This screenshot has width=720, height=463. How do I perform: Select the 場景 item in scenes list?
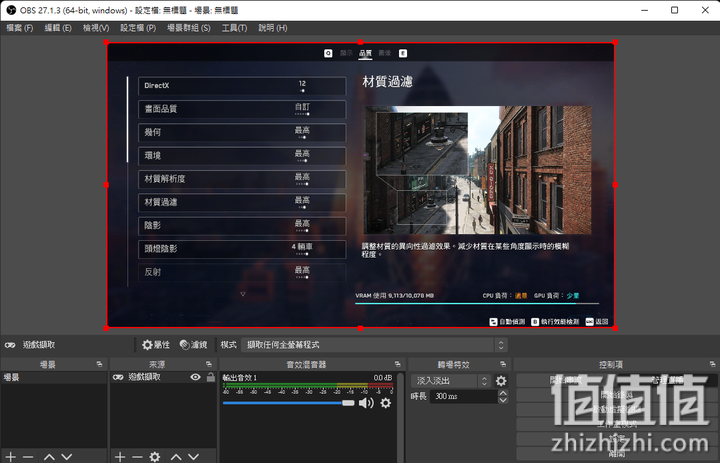54,378
